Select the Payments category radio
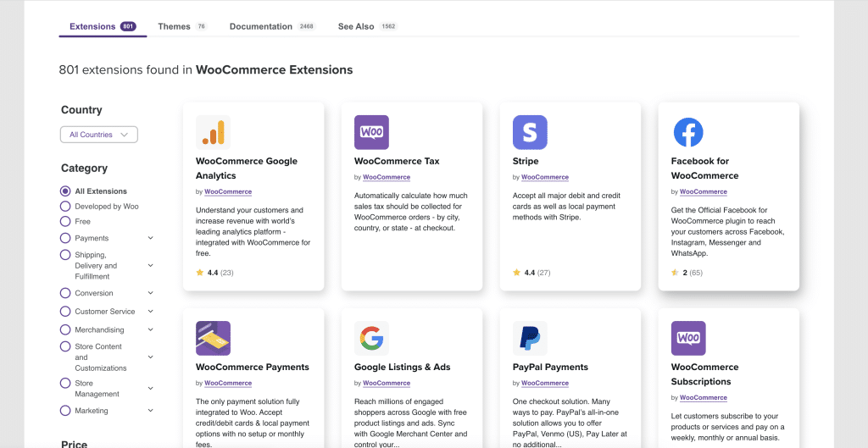The image size is (868, 448). click(65, 238)
